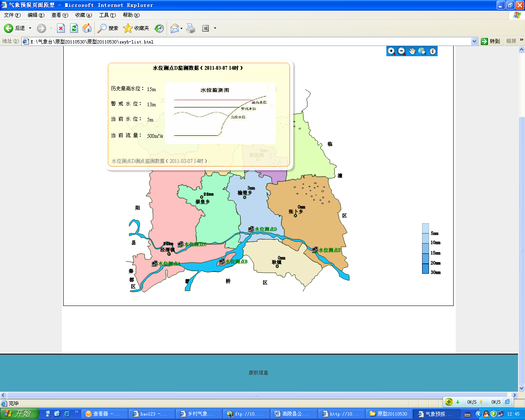The height and width of the screenshot is (420, 525).
Task: Click the 搜索 search button
Action: pyautogui.click(x=108, y=28)
